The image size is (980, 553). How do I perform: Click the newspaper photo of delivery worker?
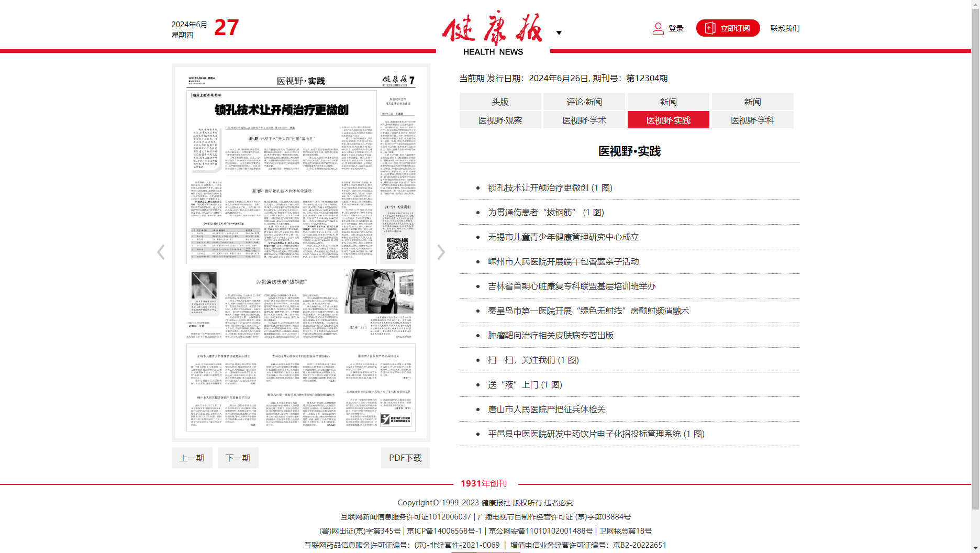tap(378, 291)
